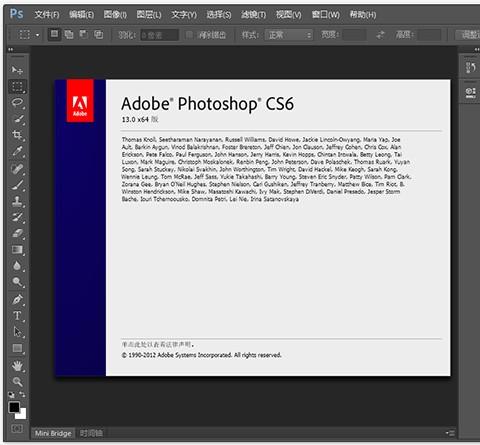Open the 文件(F) menu
This screenshot has height=445, width=480.
click(47, 15)
